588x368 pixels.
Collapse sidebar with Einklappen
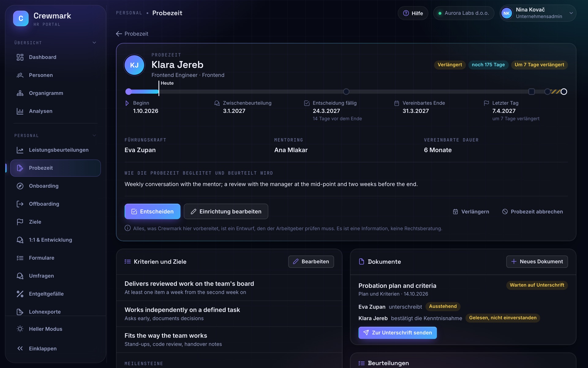click(55, 349)
